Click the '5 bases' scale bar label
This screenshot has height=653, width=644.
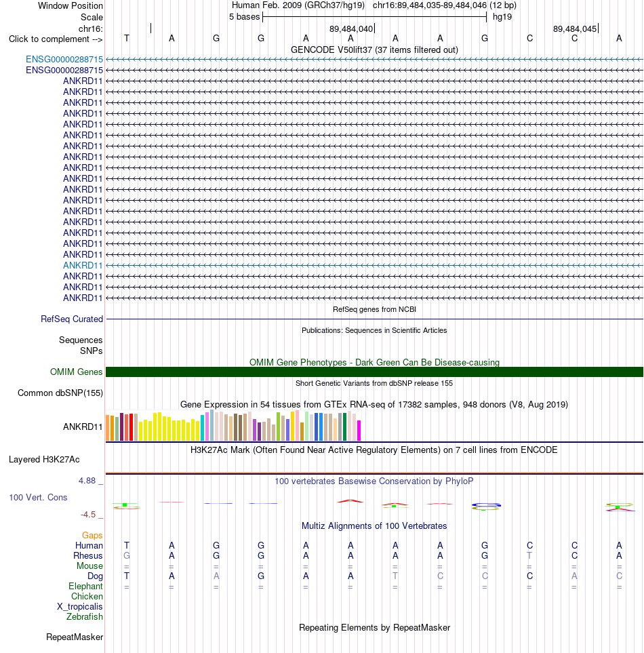[x=244, y=17]
